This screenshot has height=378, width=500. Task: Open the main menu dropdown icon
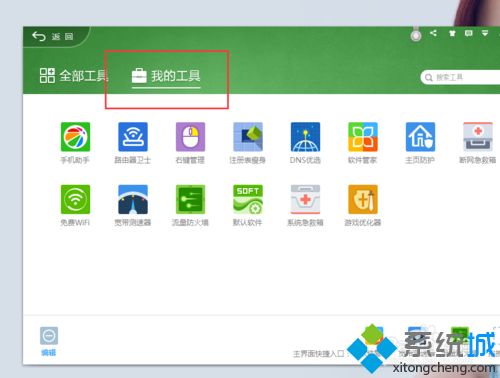485,33
